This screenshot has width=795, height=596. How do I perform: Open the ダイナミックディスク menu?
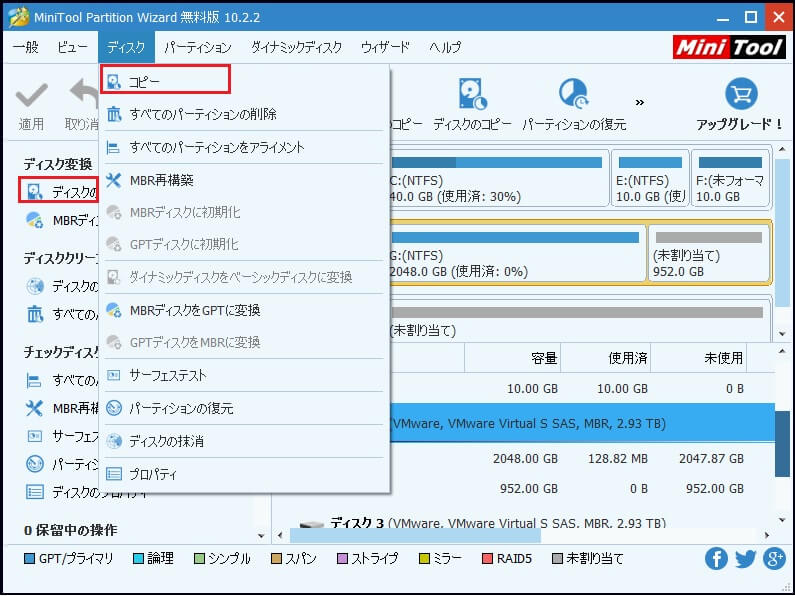(297, 47)
